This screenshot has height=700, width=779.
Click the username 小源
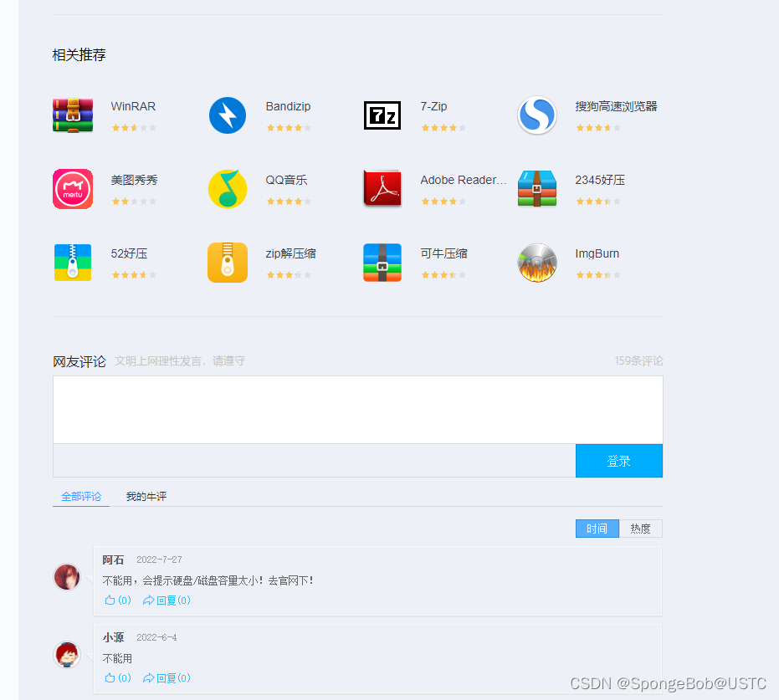[x=113, y=637]
